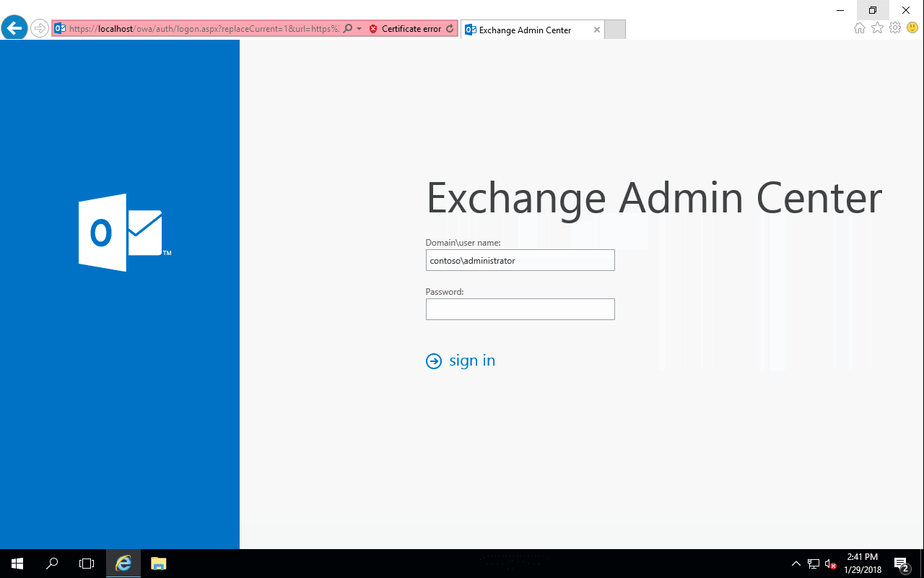Close the Exchange Admin Center tab

596,30
